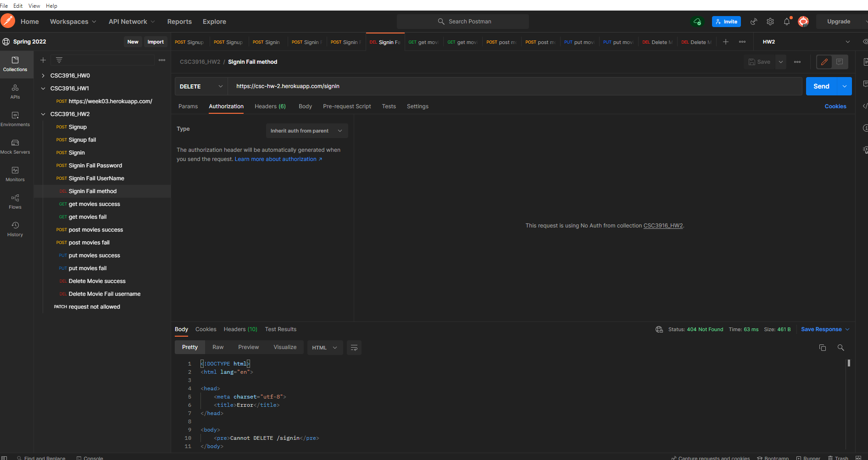Open the Monitors panel

(x=15, y=174)
